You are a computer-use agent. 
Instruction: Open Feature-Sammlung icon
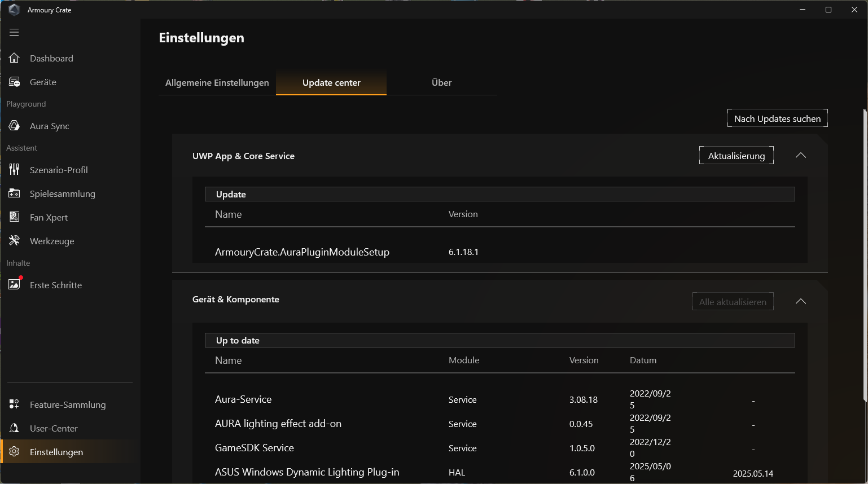pyautogui.click(x=14, y=404)
